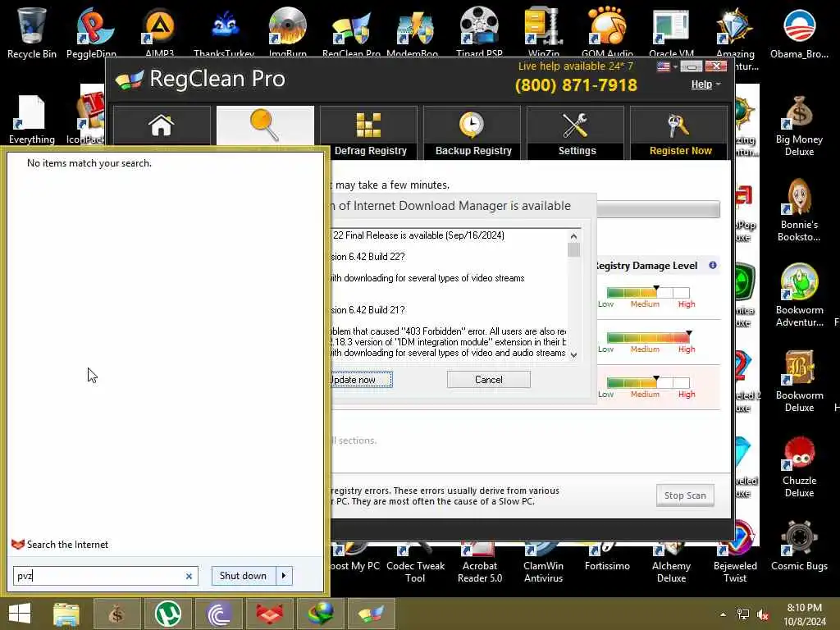Open the Everything desktop shortcut

click(x=32, y=120)
